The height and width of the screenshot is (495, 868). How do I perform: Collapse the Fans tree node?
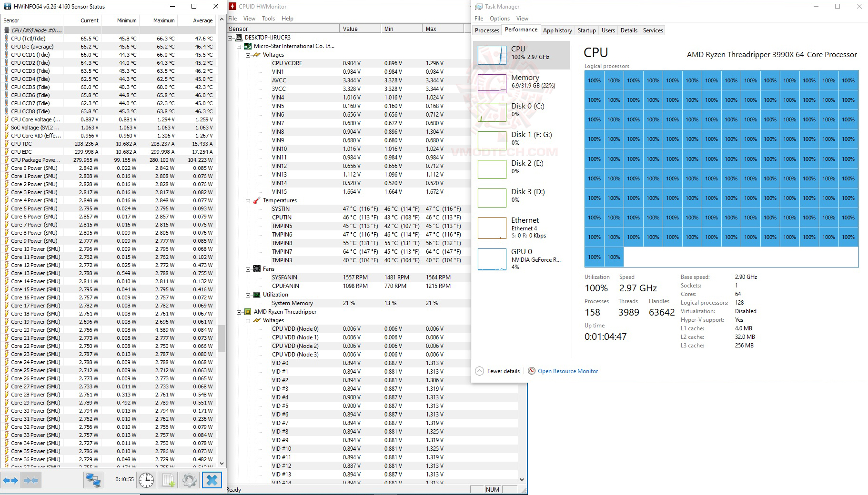pos(248,269)
